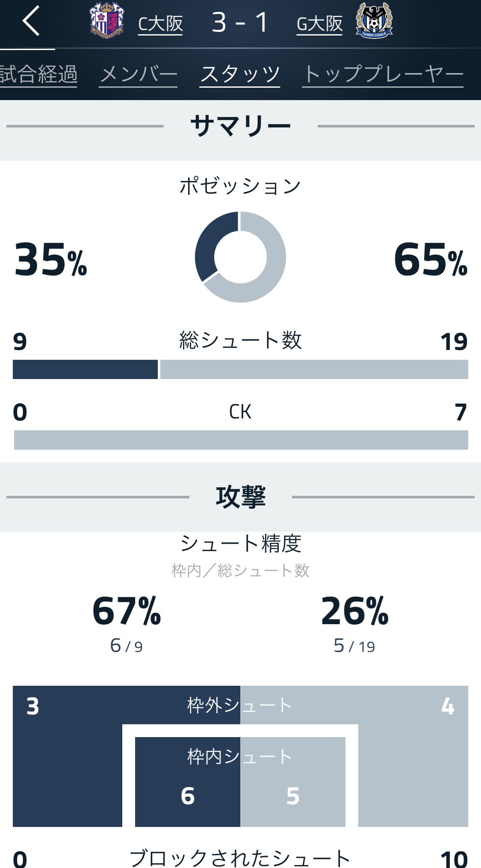
Task: Tap the 3 - 1 match score
Action: tap(240, 22)
